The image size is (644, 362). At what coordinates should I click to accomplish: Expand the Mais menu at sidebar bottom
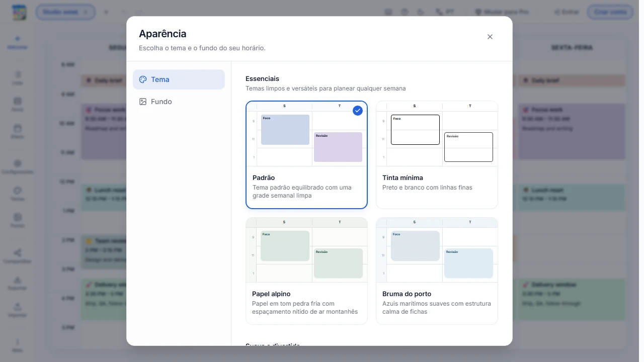point(18,344)
